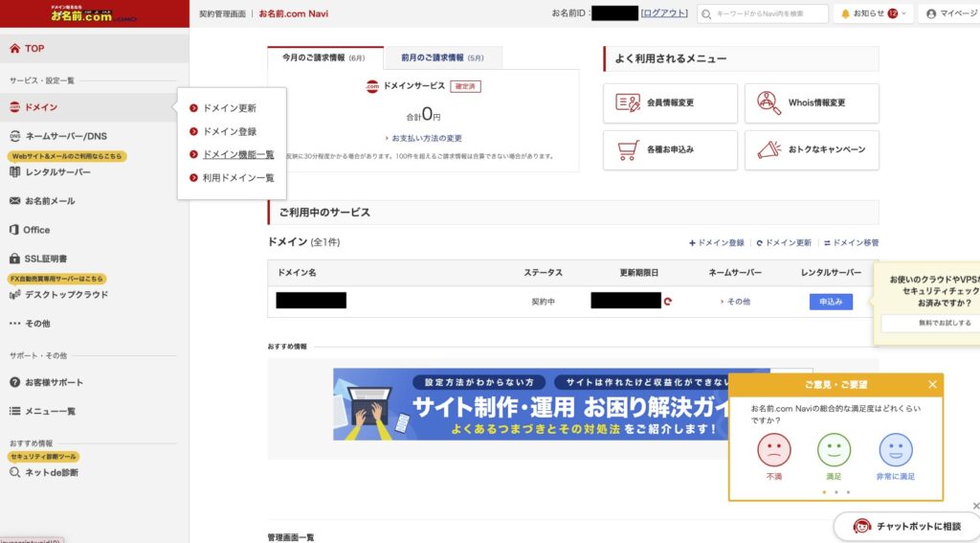Open the TOP home icon in sidebar

(x=15, y=48)
